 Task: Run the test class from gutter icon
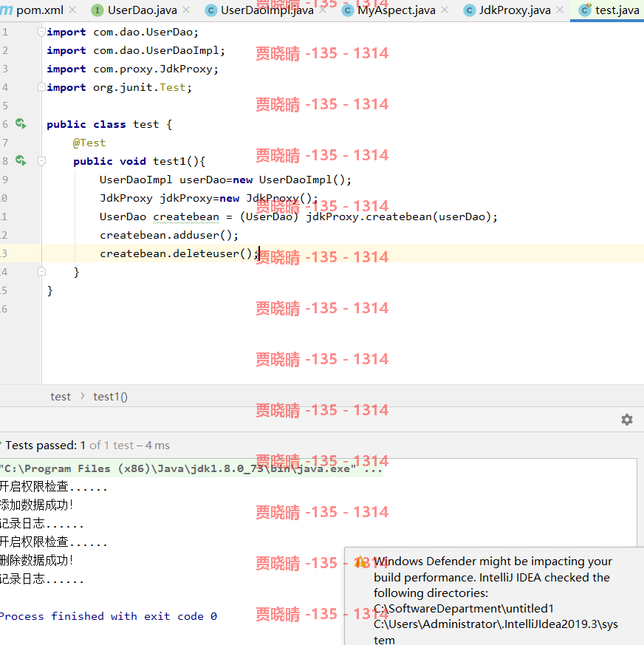tap(21, 123)
